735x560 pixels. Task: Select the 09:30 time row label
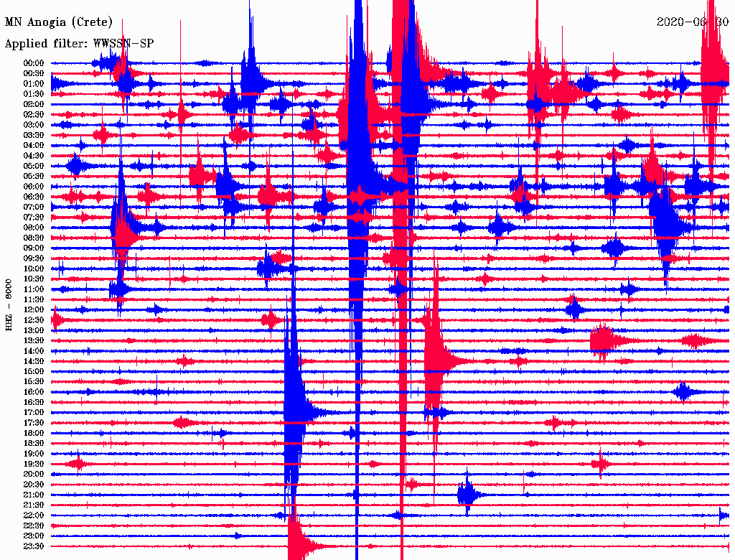(x=34, y=258)
